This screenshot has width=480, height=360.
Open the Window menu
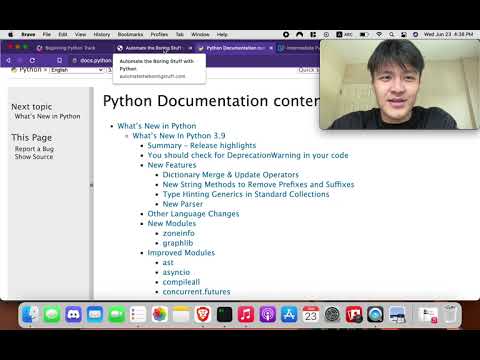click(x=200, y=34)
